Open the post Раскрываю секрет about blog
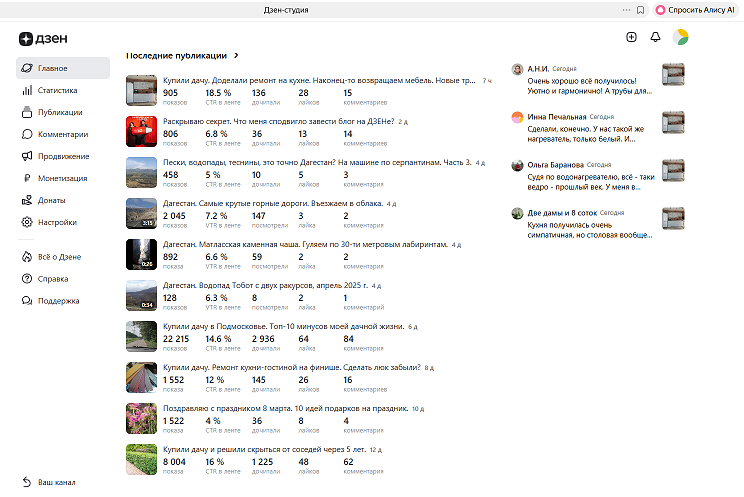This screenshot has width=744, height=497. click(x=279, y=122)
